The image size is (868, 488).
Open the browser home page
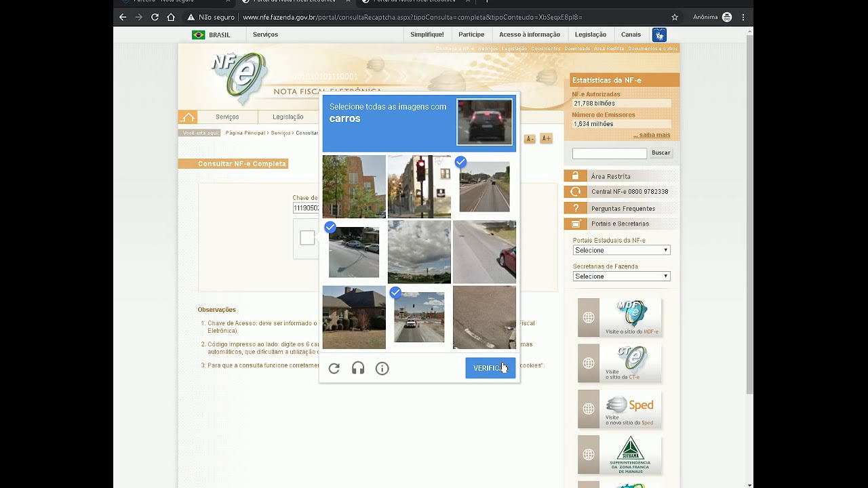[171, 17]
